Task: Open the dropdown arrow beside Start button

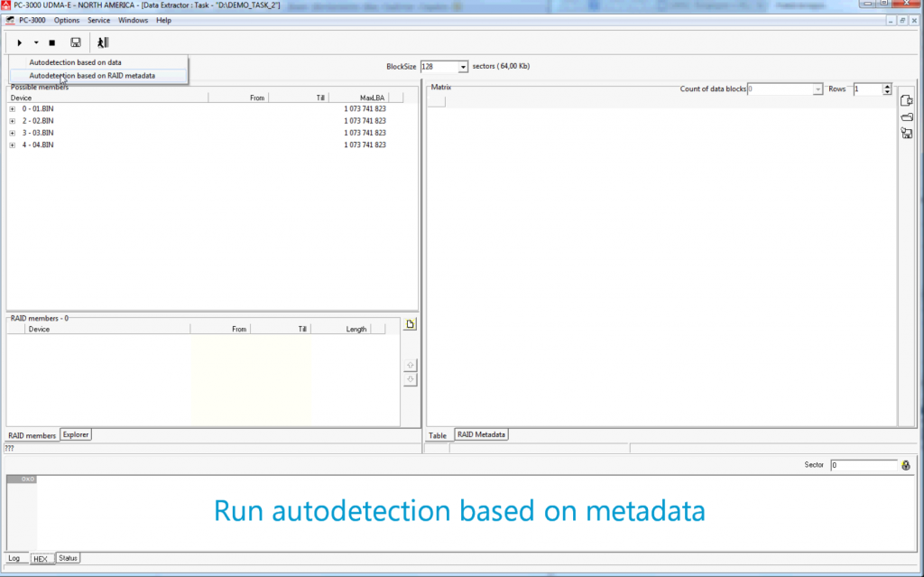Action: pyautogui.click(x=36, y=42)
